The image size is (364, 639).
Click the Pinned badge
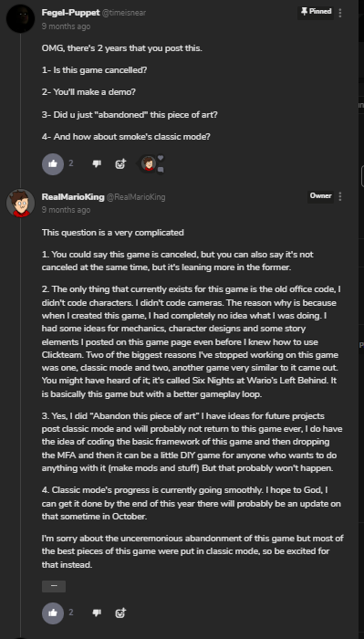[316, 12]
